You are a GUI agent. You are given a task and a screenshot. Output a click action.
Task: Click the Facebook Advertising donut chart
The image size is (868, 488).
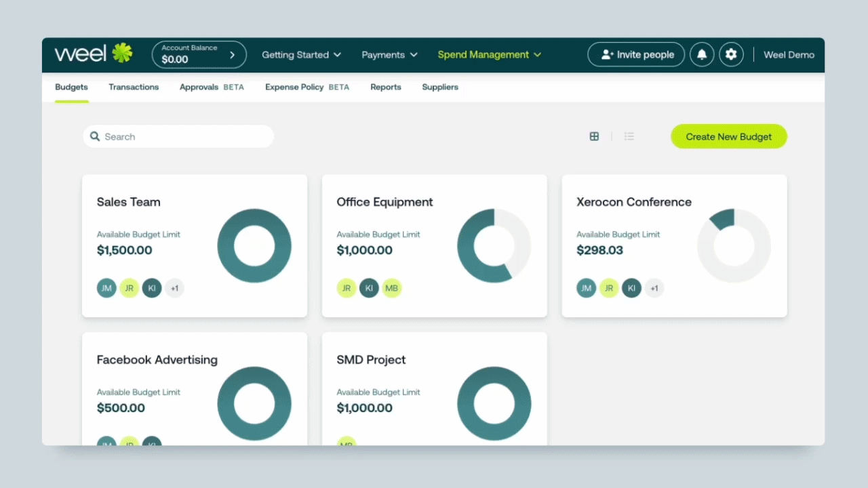(x=254, y=403)
